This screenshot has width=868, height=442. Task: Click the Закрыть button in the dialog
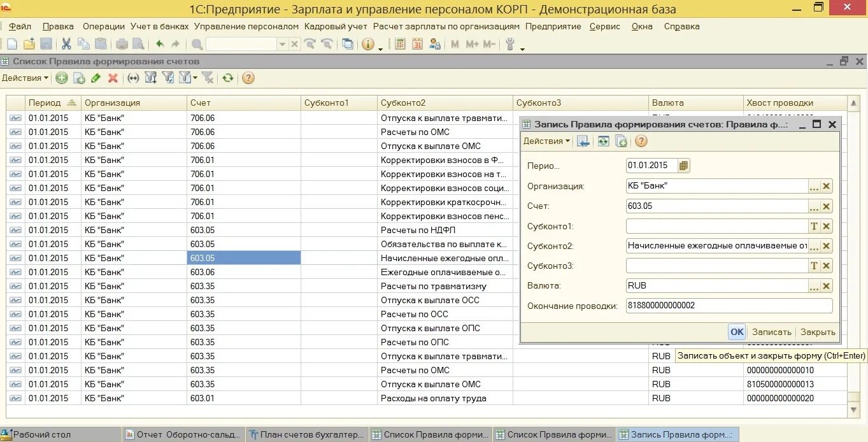pyautogui.click(x=818, y=332)
